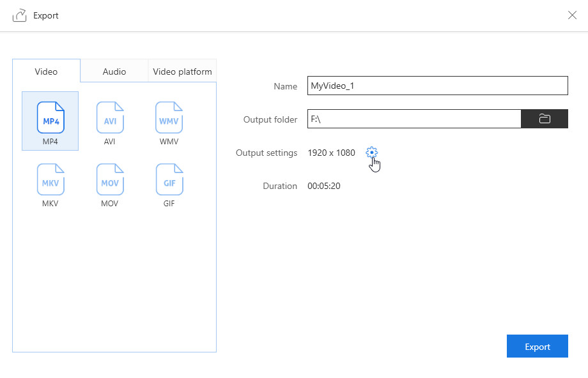Image resolution: width=588 pixels, height=378 pixels.
Task: Select the MP4 format icon
Action: pyautogui.click(x=50, y=117)
